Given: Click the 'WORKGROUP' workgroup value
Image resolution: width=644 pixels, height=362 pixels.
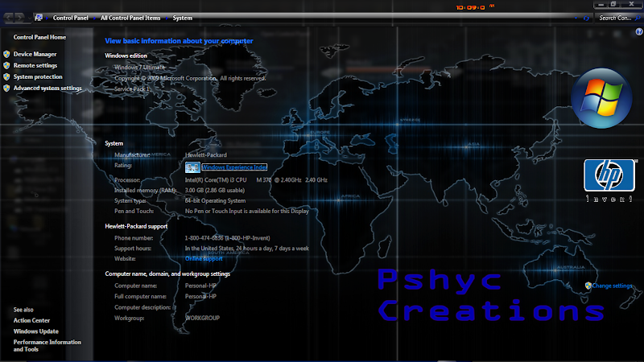Looking at the screenshot, I should point(203,318).
